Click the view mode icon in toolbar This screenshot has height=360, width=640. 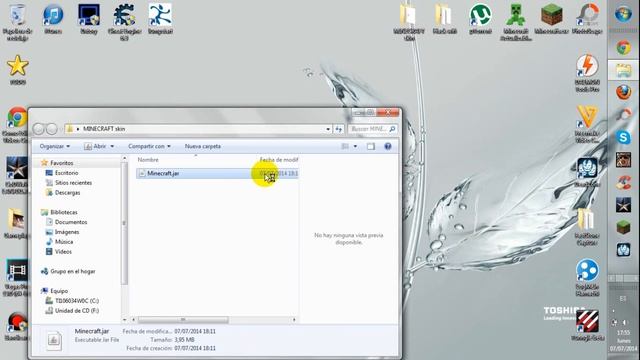click(345, 146)
